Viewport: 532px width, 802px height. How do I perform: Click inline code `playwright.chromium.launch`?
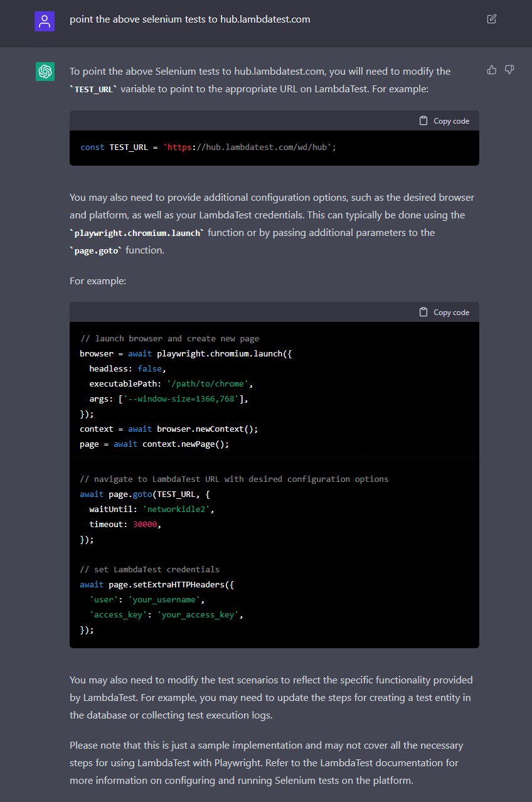137,233
